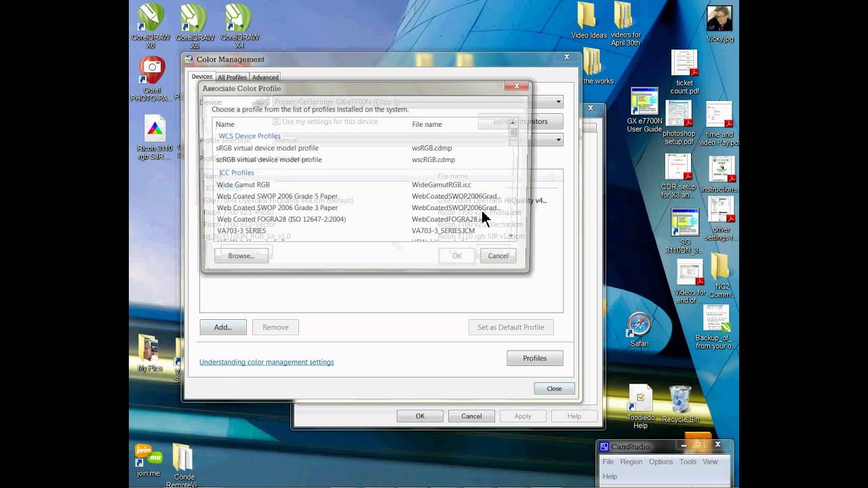Open time and video Pay.pdf file
The image size is (868, 488).
[x=719, y=123]
